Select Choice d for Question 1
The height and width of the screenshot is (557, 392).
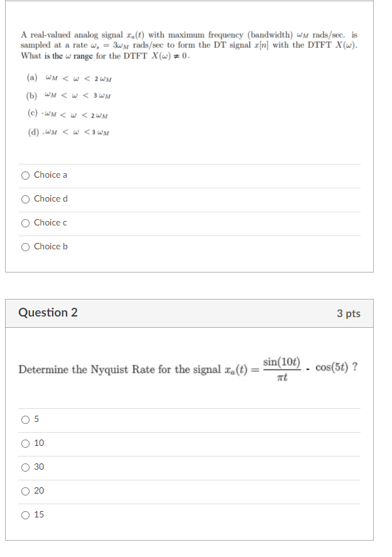tap(25, 199)
